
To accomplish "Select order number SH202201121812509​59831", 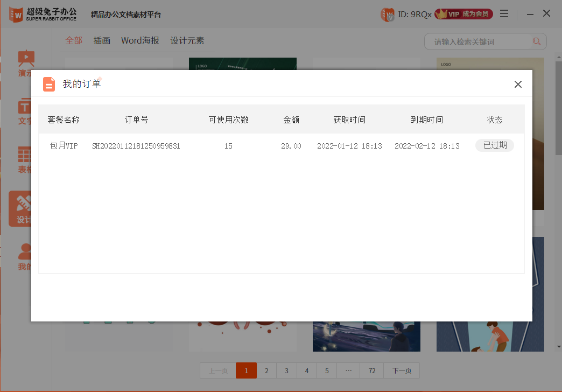I will pyautogui.click(x=136, y=146).
